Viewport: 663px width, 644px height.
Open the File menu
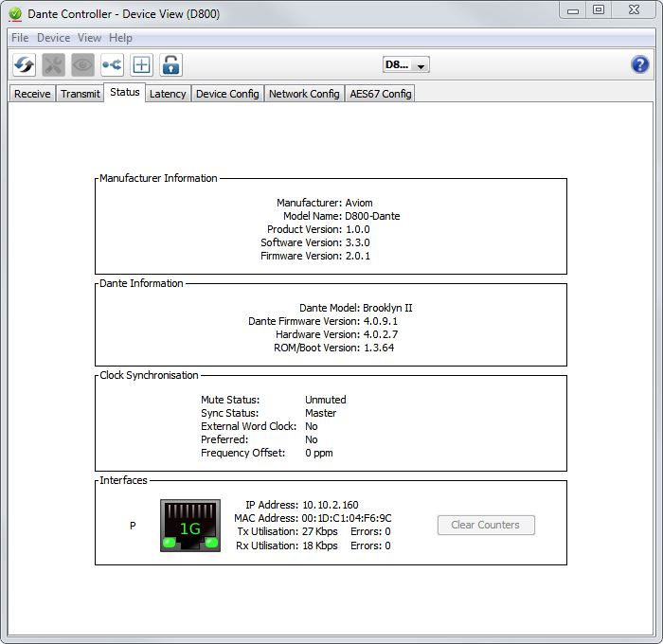(20, 38)
